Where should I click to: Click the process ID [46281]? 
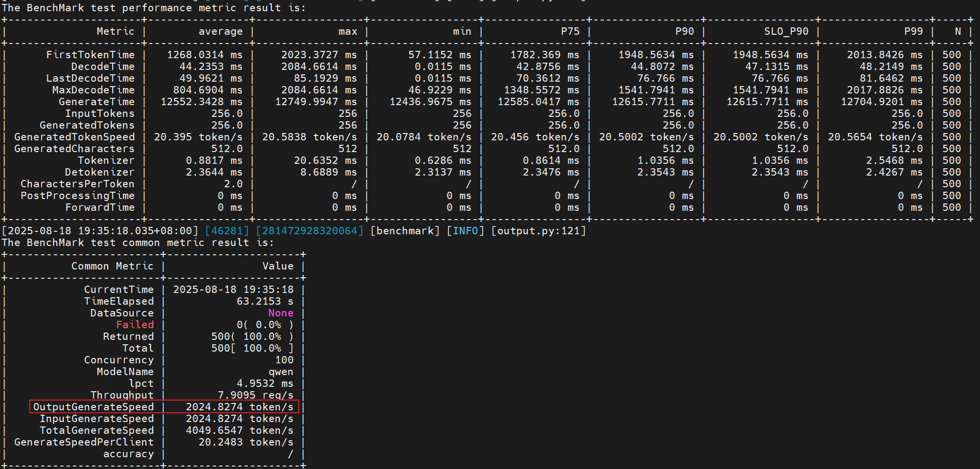point(227,231)
